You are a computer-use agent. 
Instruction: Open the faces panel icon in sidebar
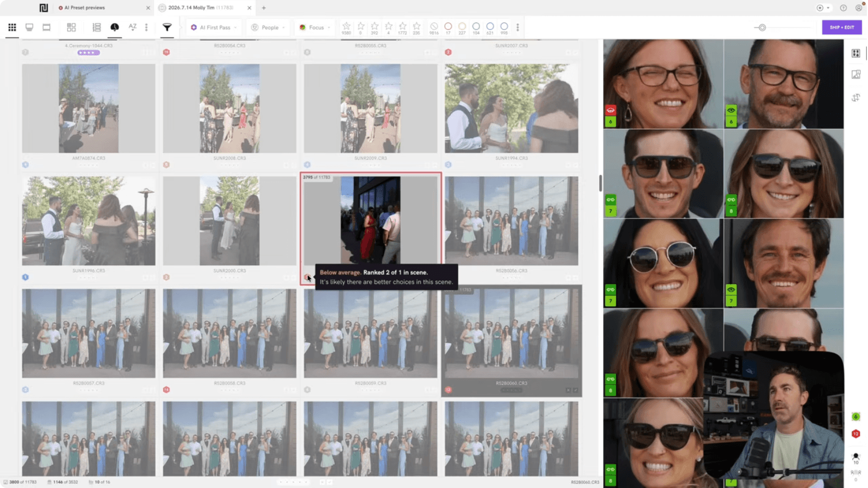(855, 53)
